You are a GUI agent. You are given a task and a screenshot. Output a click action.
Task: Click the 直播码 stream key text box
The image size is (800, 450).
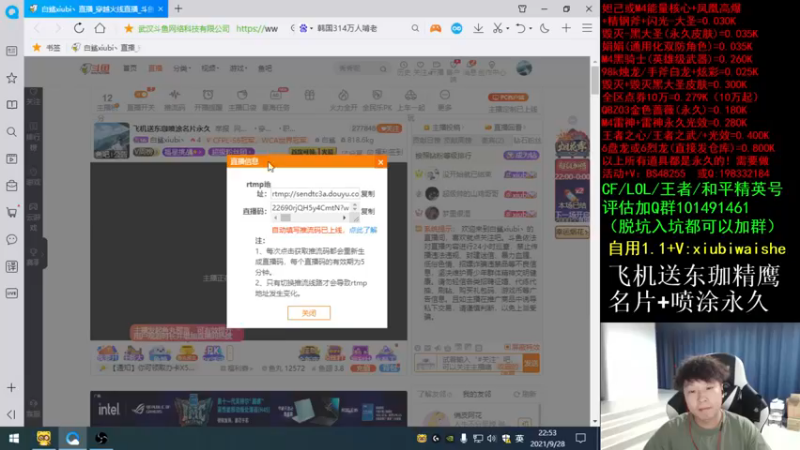pyautogui.click(x=311, y=208)
